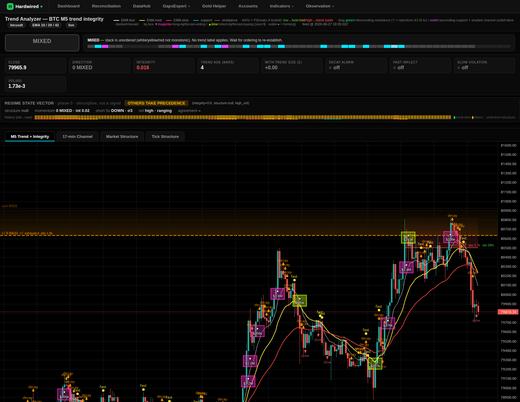Click the small chip right of the EMA chip
The image size is (520, 402).
click(71, 25)
